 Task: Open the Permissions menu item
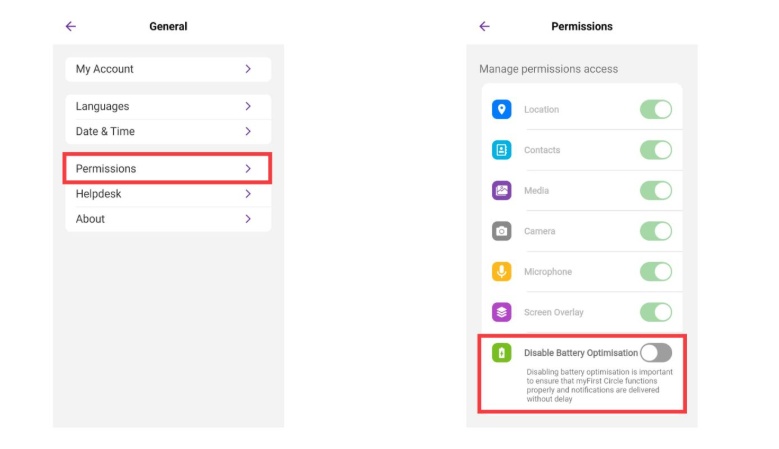[167, 169]
